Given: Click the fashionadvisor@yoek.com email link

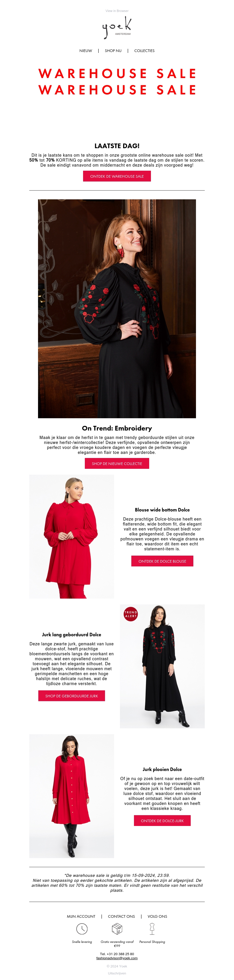Looking at the screenshot, I should click(x=117, y=958).
